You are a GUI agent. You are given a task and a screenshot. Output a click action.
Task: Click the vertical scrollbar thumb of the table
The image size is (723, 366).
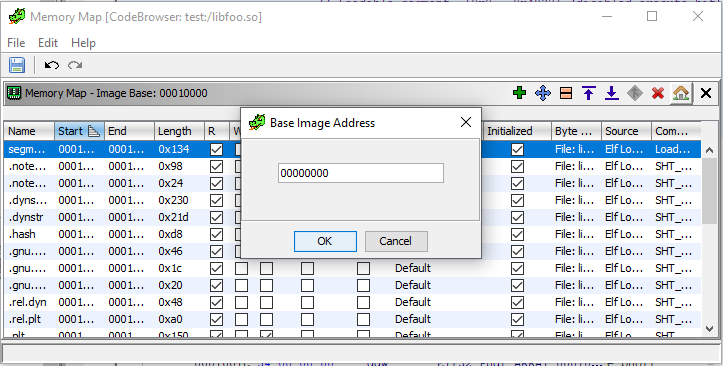[710, 191]
